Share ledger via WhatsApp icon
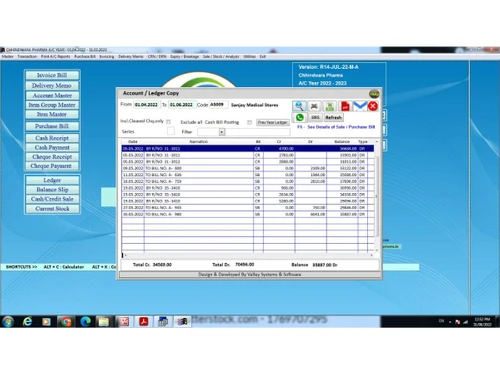Screen dimensions: 500x375 point(300,117)
